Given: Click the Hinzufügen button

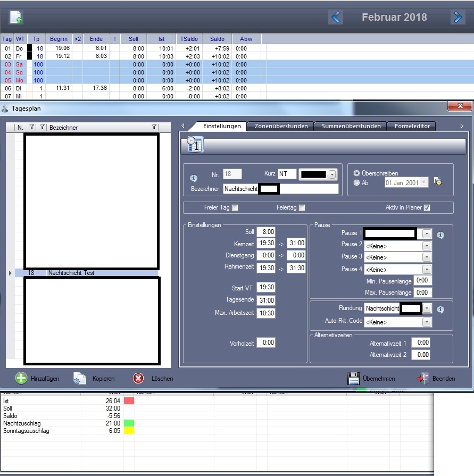Looking at the screenshot, I should [x=37, y=379].
